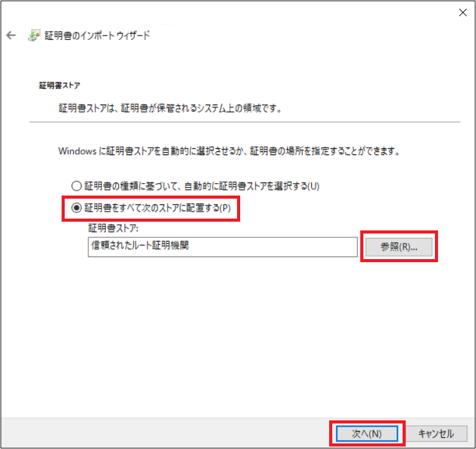
Task: Close the wizard with the X button
Action: click(462, 12)
